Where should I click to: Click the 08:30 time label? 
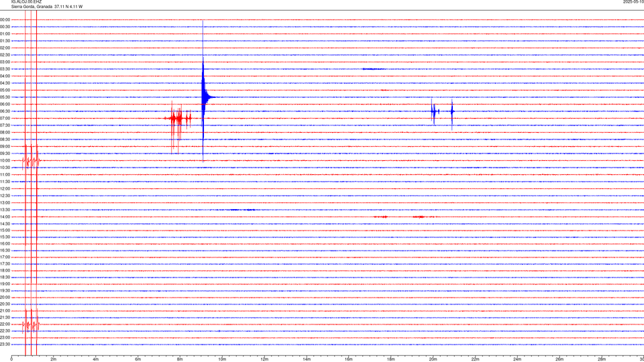5,139
